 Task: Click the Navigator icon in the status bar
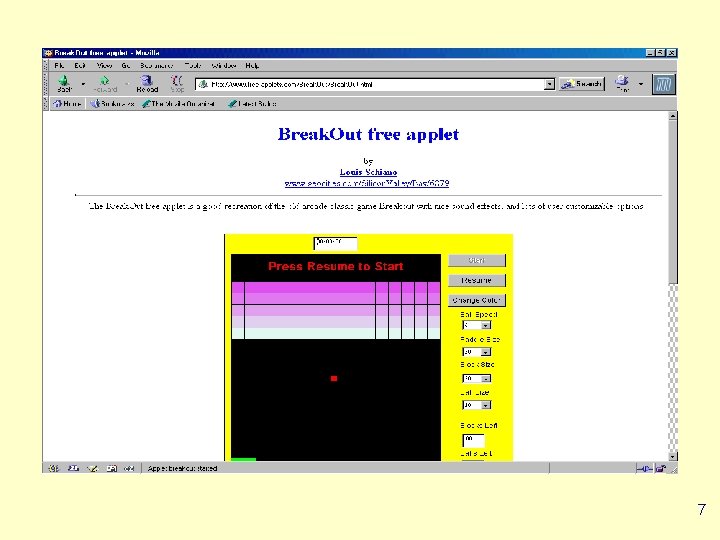pyautogui.click(x=54, y=468)
